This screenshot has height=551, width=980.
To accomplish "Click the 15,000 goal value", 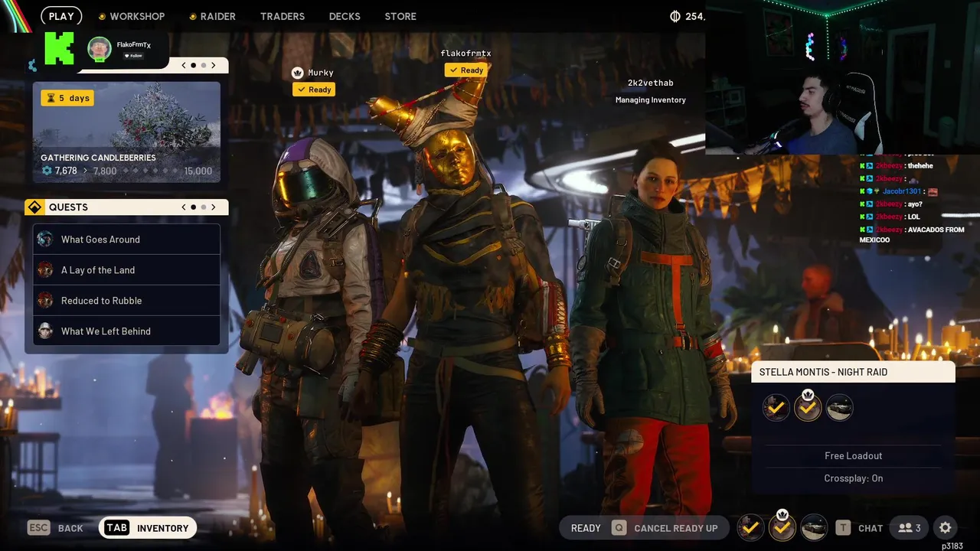I will click(x=198, y=171).
